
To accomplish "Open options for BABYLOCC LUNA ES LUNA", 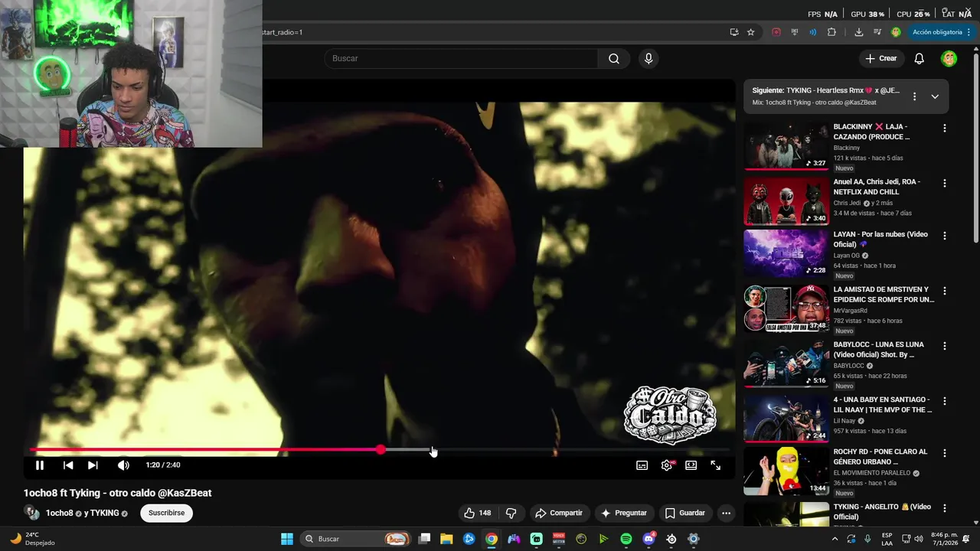I will pos(945,346).
